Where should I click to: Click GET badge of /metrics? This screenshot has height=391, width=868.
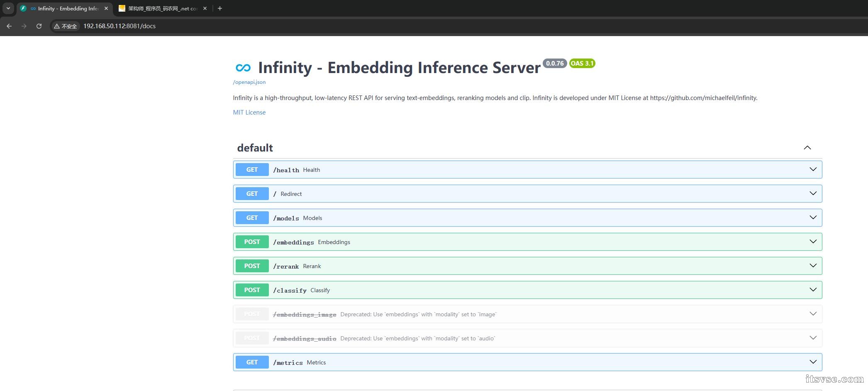click(252, 362)
